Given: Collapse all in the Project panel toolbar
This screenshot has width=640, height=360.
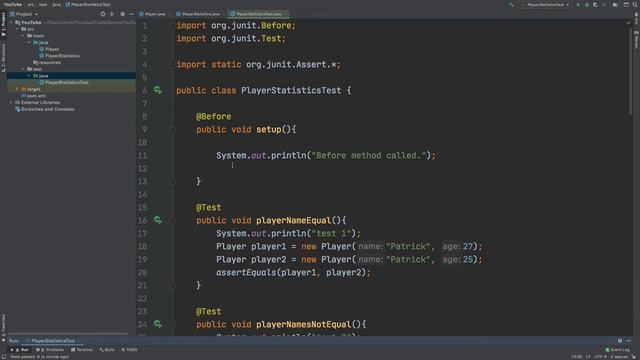Looking at the screenshot, I should pyautogui.click(x=112, y=14).
